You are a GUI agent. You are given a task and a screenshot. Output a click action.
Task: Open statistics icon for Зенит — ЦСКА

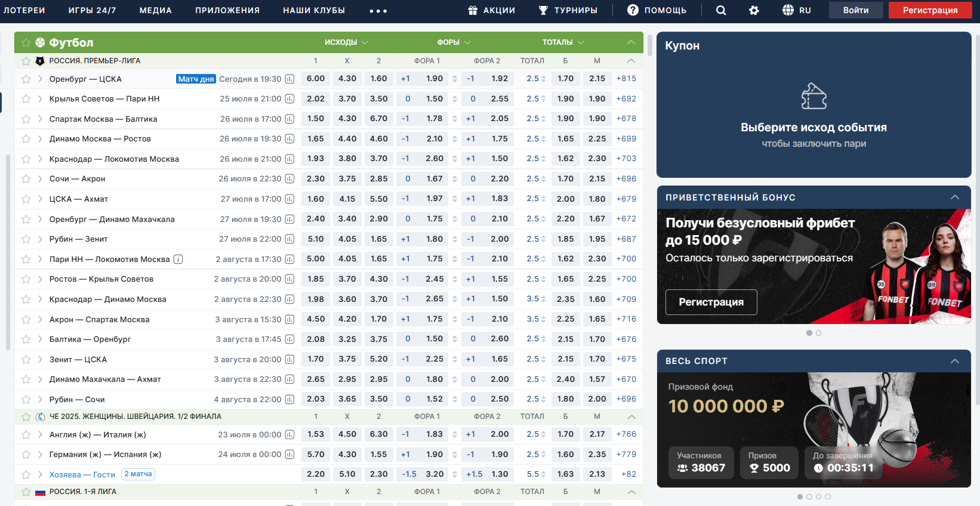[x=289, y=359]
